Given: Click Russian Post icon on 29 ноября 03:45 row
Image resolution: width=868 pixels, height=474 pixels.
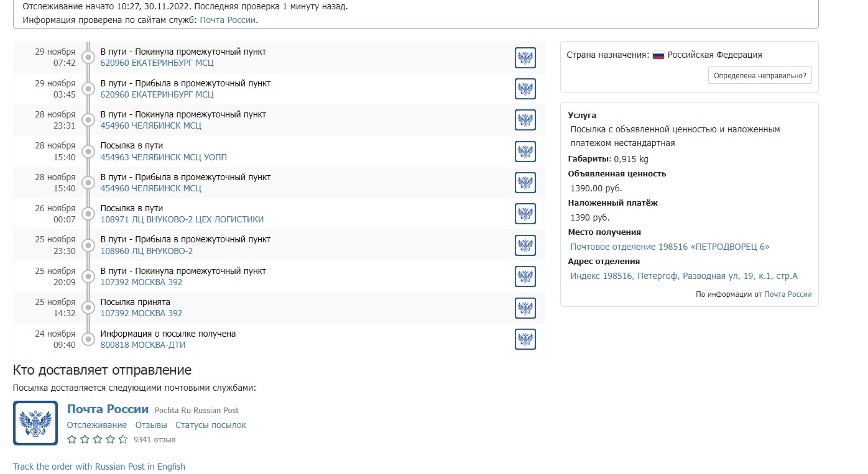Looking at the screenshot, I should tap(525, 89).
